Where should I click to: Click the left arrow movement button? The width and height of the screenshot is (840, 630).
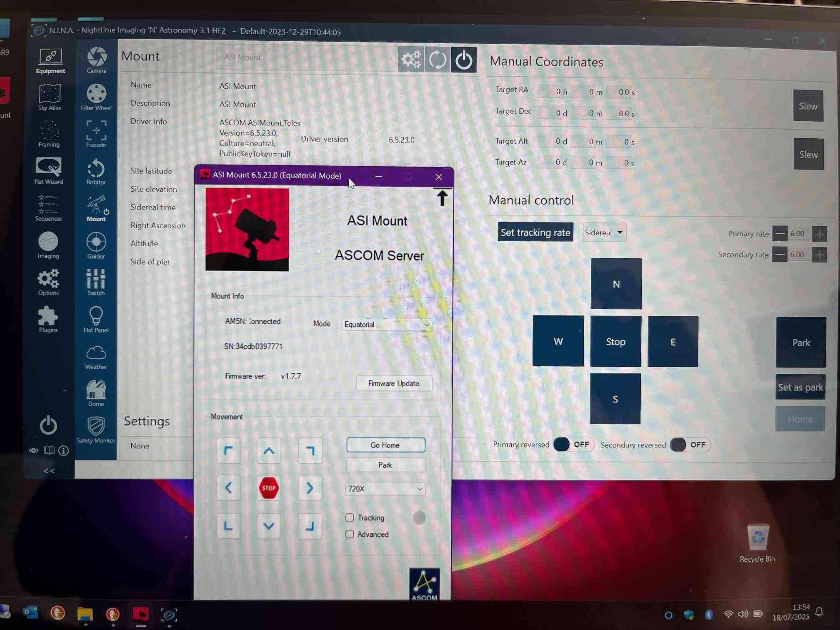pos(228,487)
